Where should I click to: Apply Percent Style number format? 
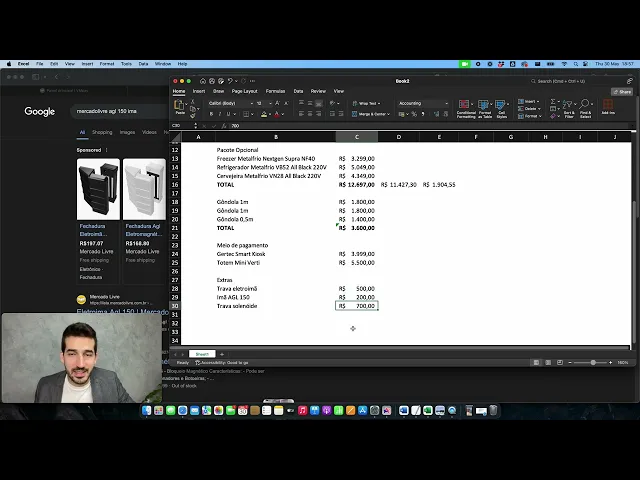[414, 114]
